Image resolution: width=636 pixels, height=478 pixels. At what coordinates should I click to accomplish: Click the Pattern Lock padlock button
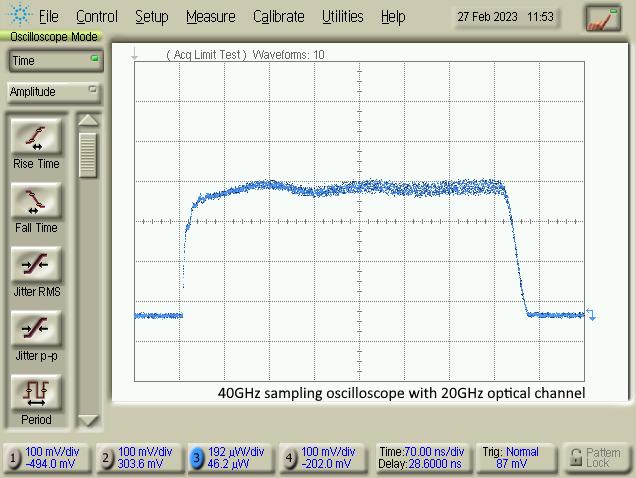pos(596,458)
